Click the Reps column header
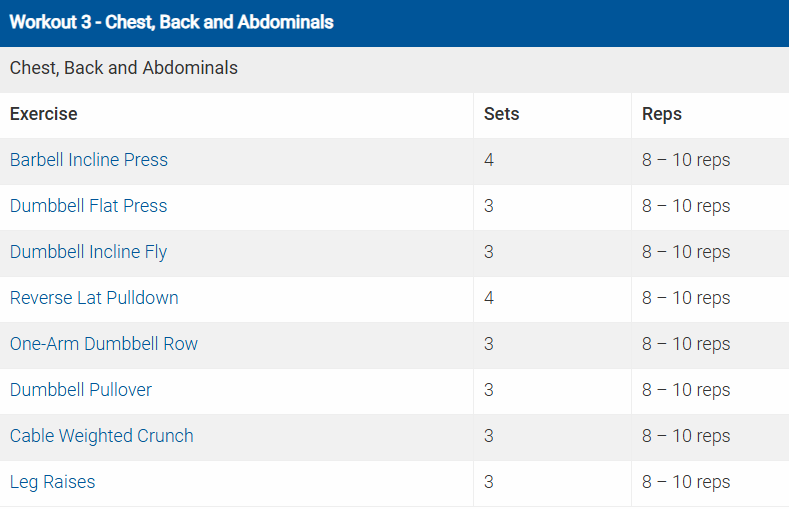 662,114
